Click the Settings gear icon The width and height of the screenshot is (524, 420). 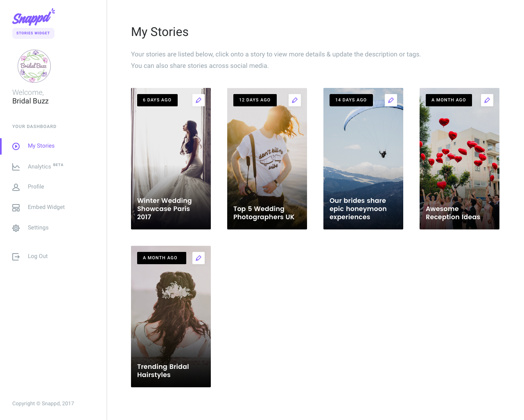point(16,228)
